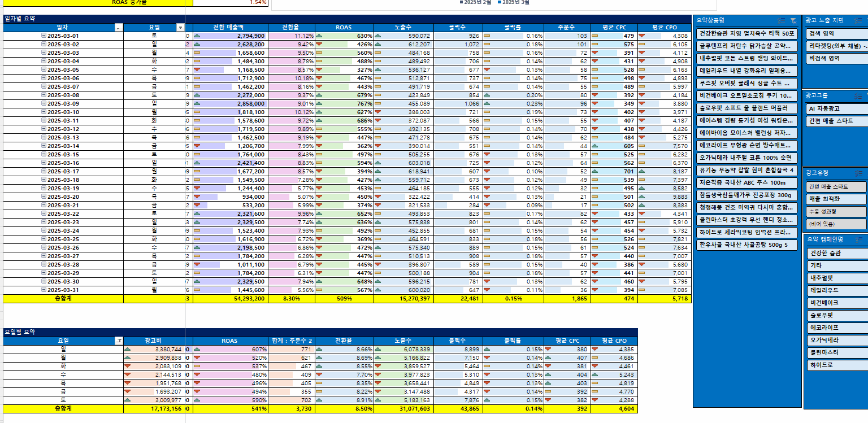The height and width of the screenshot is (423, 868).
Task: Clear the filter on the 요약상품명 slicer
Action: pos(793,20)
